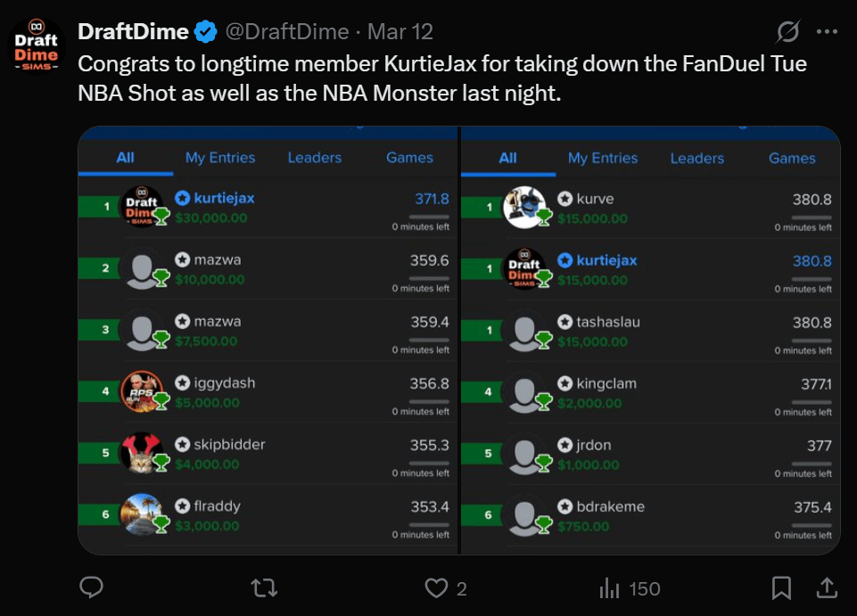Open the DraftDime display name link
857x616 pixels.
click(134, 32)
